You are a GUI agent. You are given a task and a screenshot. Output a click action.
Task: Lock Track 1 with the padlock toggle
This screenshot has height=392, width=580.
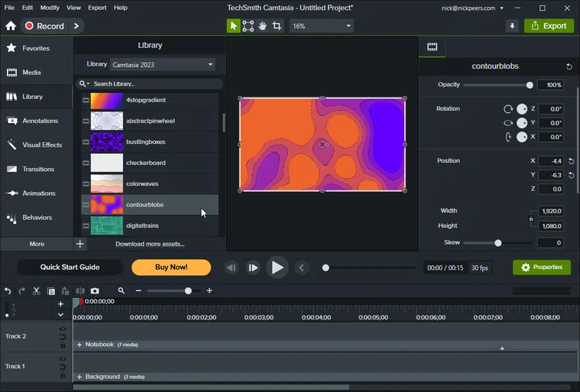[x=63, y=375]
